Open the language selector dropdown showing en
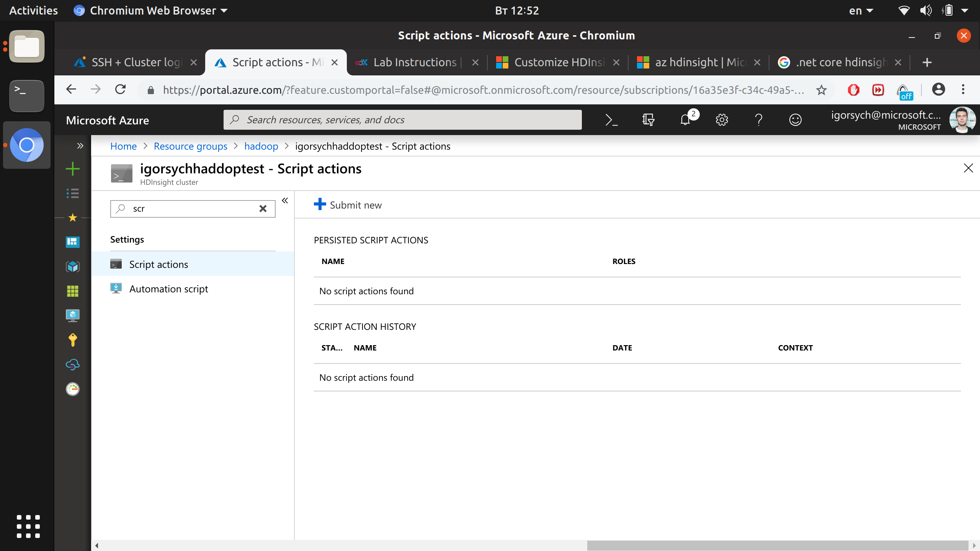Screen dimensions: 980x551 (x=861, y=10)
